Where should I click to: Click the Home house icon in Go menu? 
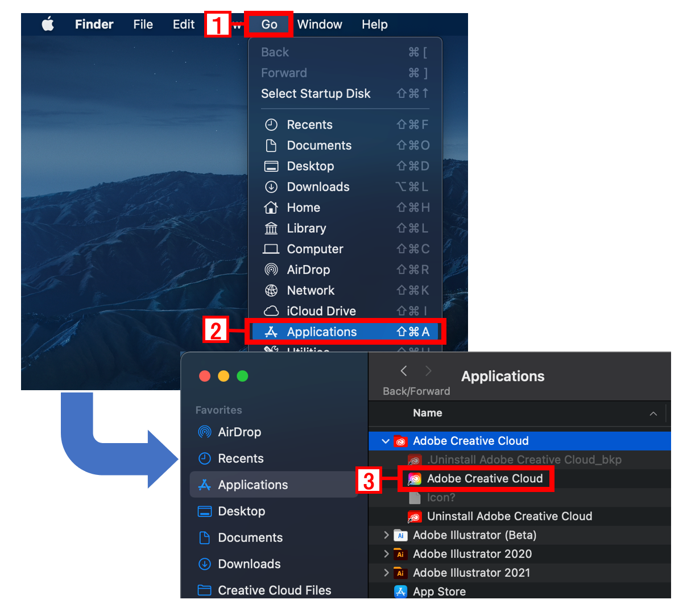click(x=271, y=208)
